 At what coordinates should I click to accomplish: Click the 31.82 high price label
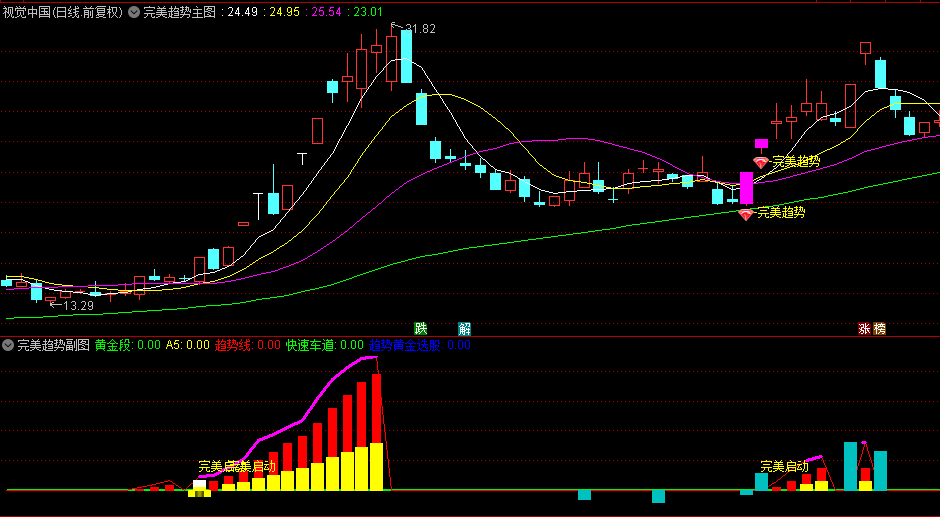click(420, 29)
